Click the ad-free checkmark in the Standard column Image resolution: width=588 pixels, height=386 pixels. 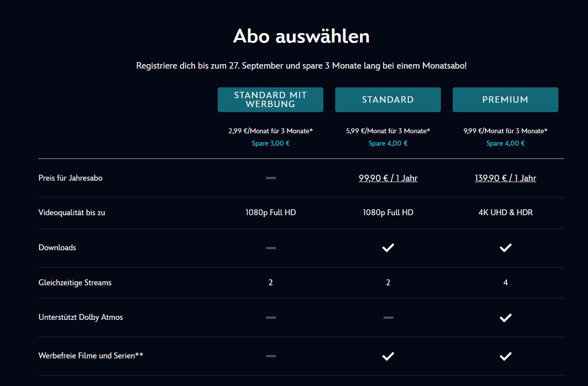point(388,356)
